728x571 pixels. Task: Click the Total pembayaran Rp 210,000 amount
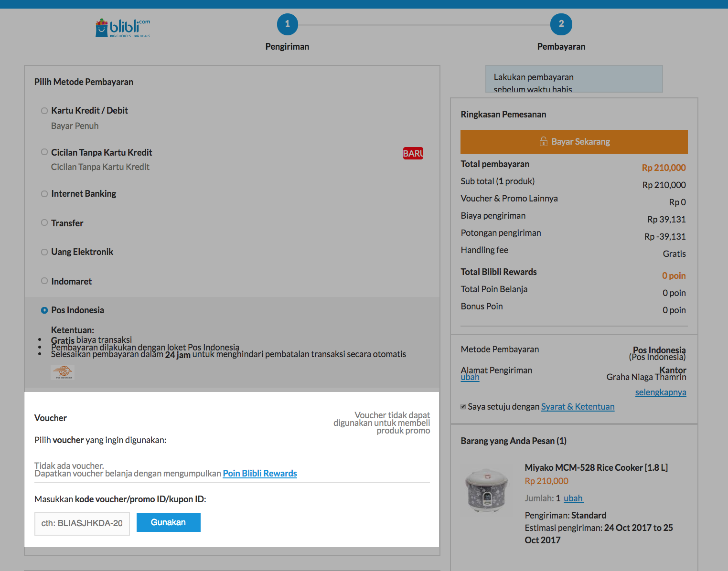click(x=664, y=168)
